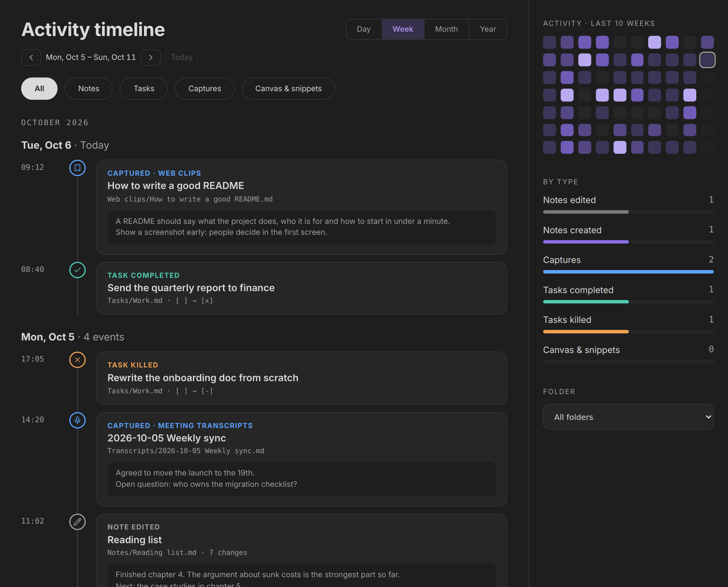
Task: Click the pencil edit icon at 11:02
Action: (77, 522)
